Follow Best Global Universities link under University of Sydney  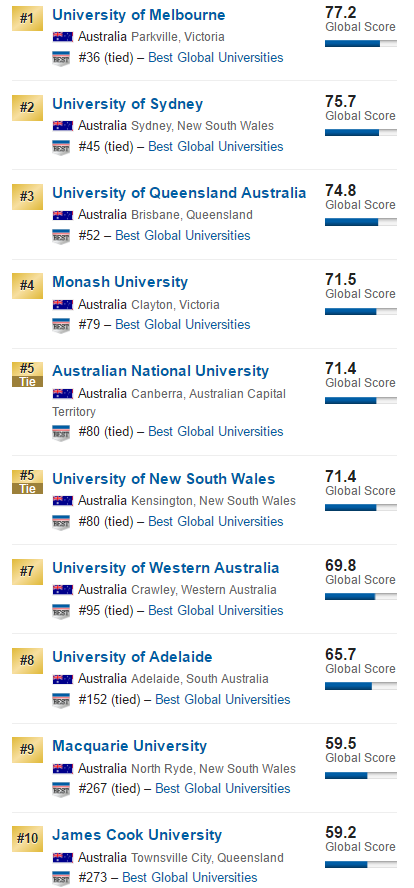(216, 146)
